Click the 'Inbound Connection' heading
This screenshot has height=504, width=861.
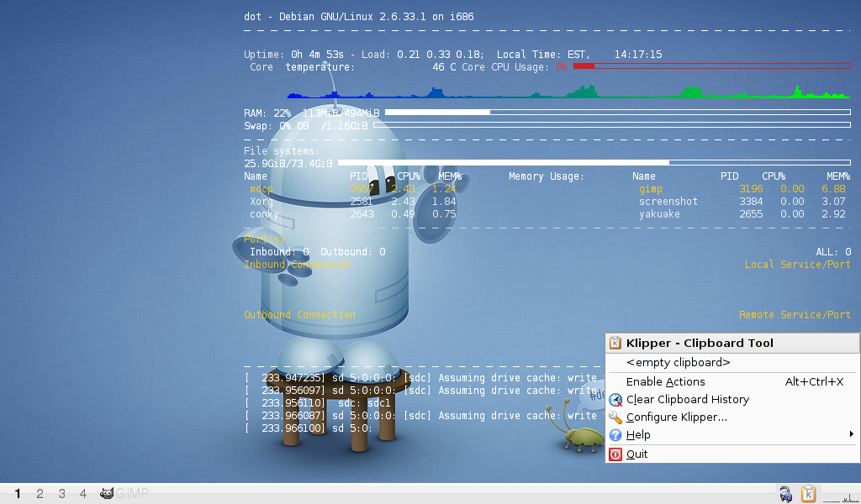pyautogui.click(x=297, y=265)
